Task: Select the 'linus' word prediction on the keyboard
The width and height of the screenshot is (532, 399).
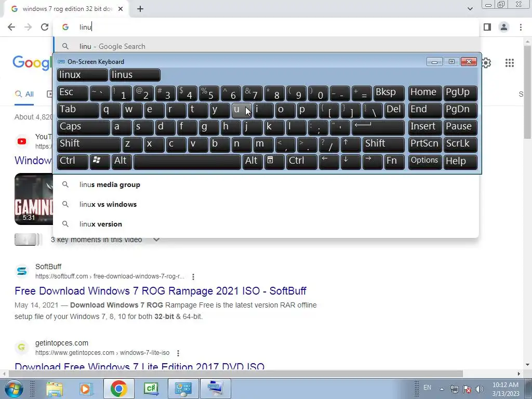Action: (135, 75)
